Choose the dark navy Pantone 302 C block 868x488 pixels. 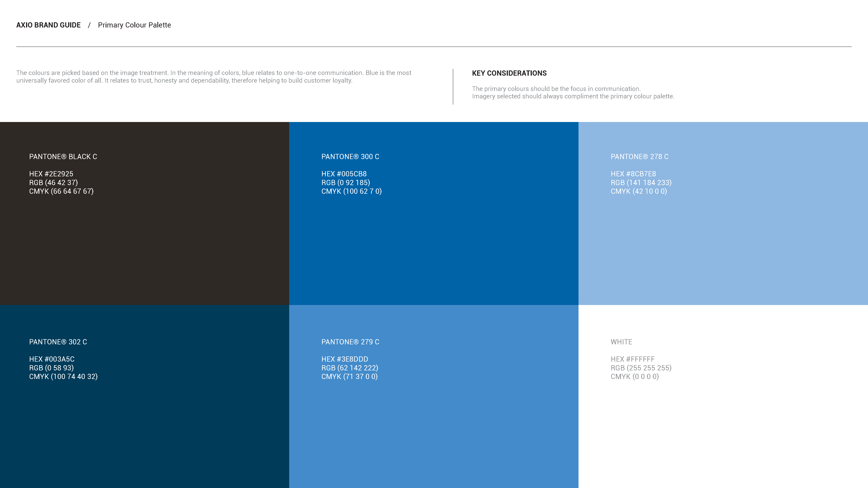pyautogui.click(x=145, y=396)
